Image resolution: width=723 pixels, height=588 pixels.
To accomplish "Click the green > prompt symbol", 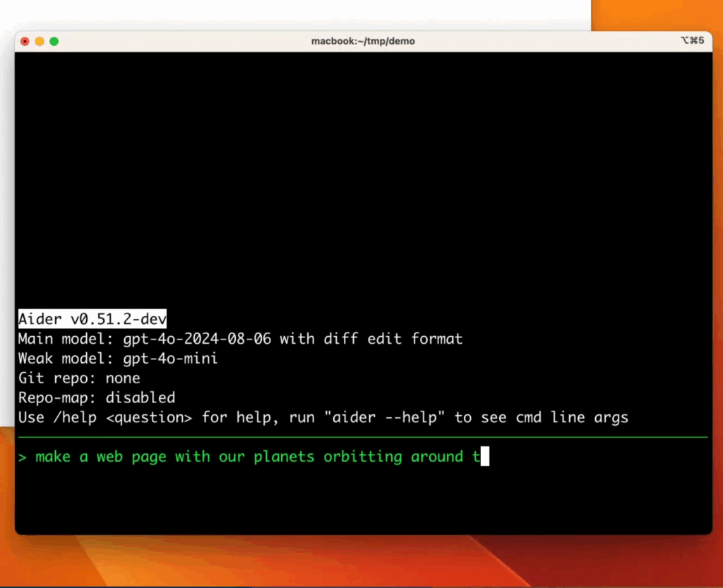I will coord(23,457).
